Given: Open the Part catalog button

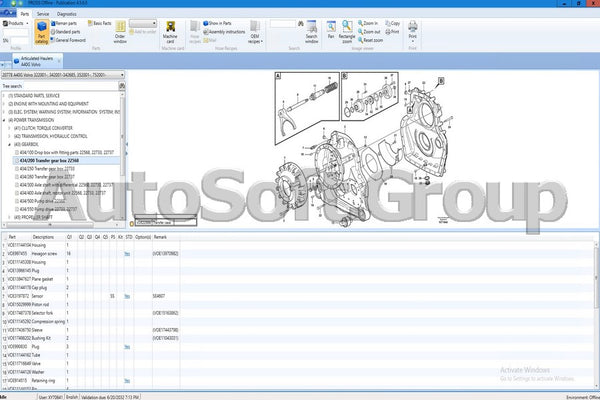Looking at the screenshot, I should pos(41,32).
